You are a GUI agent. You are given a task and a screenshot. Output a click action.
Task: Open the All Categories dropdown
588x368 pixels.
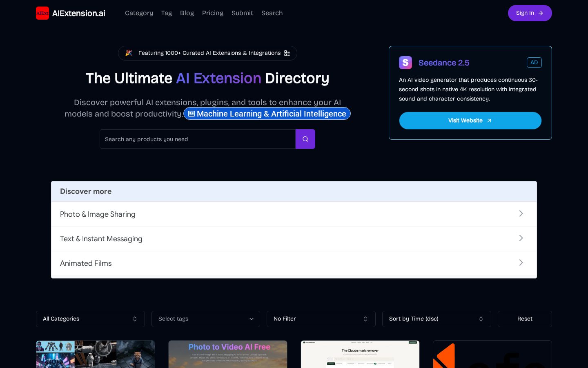click(90, 319)
